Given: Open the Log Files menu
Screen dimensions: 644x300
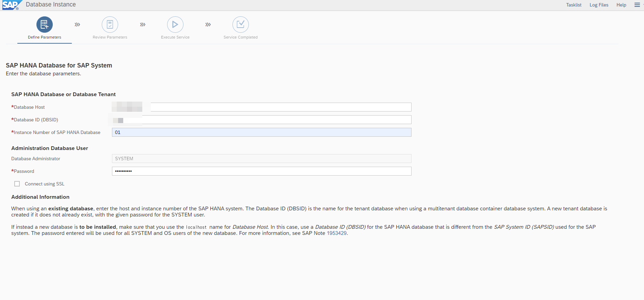Looking at the screenshot, I should point(599,5).
